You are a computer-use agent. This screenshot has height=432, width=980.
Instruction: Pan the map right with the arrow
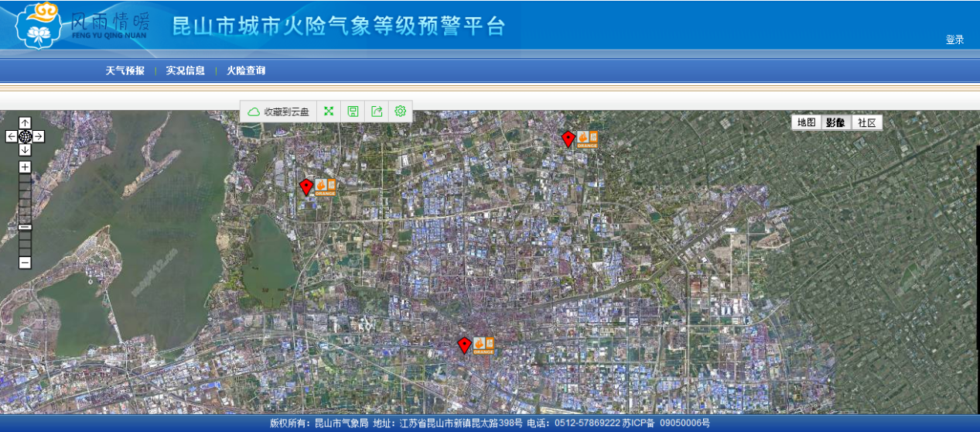tap(39, 136)
